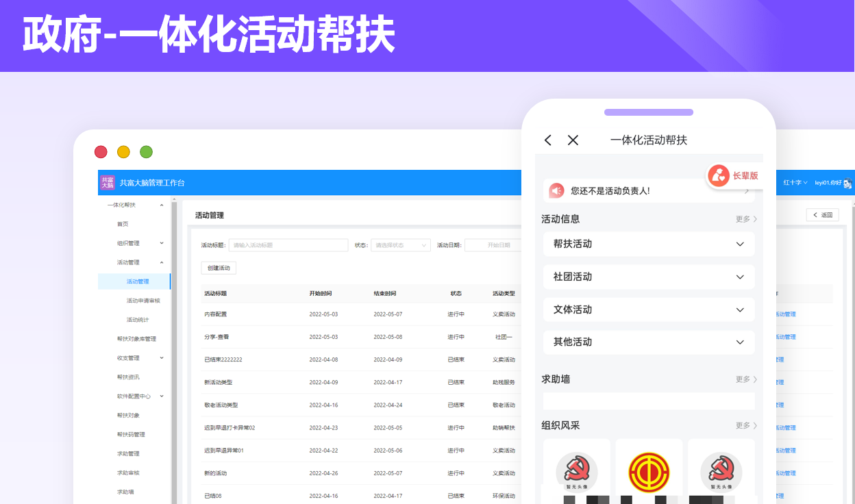This screenshot has width=855, height=504.
Task: Open the first hammer-and-sickle organization avatar
Action: [x=577, y=472]
